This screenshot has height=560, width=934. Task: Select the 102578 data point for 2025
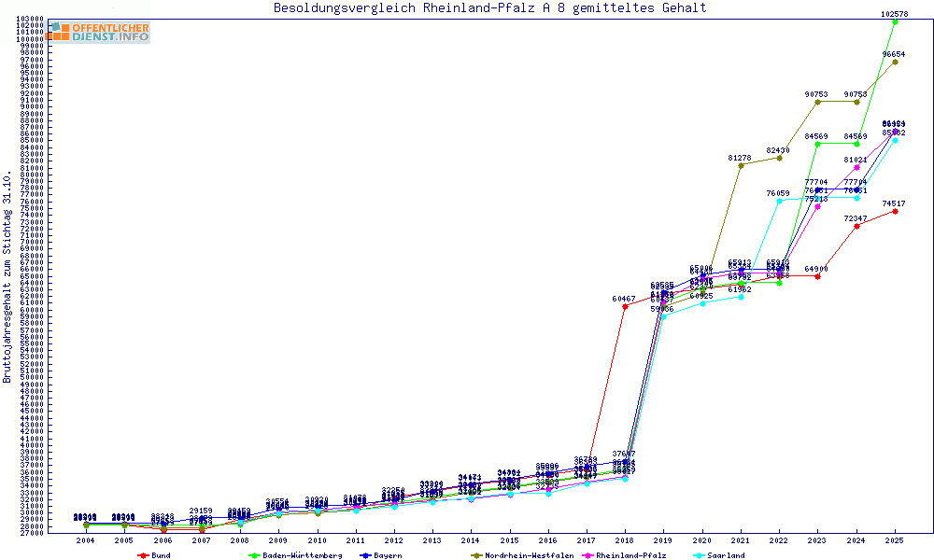tap(895, 22)
